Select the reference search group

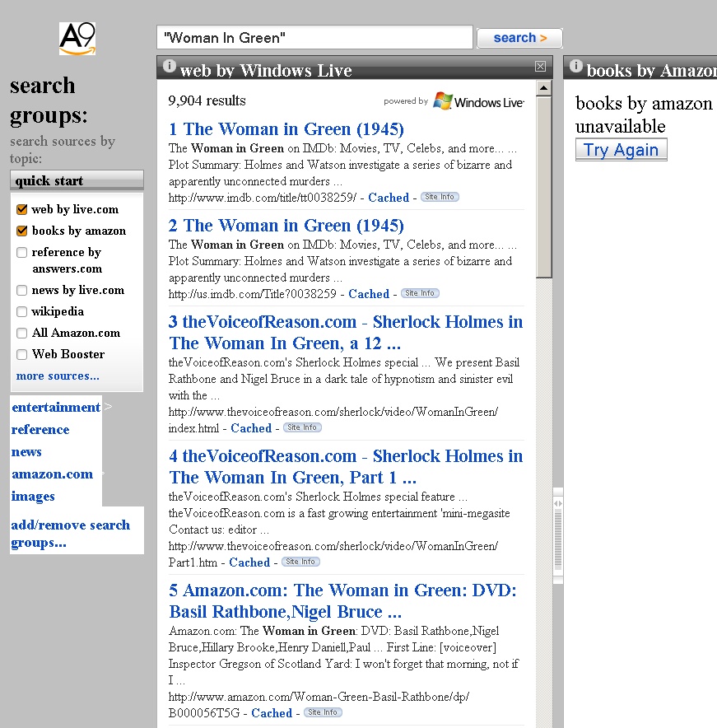(40, 429)
